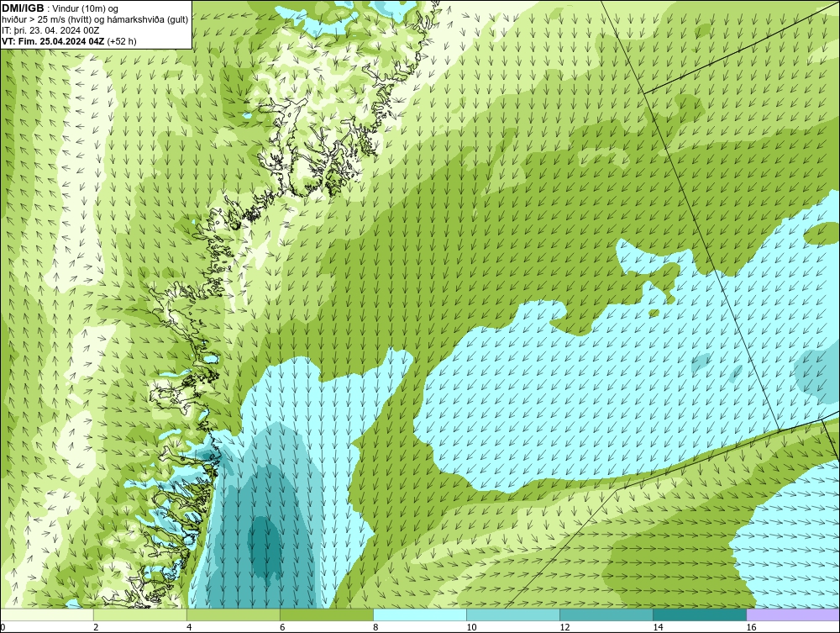This screenshot has width=840, height=633.
Task: Click the legend value label 6
Action: 282,627
